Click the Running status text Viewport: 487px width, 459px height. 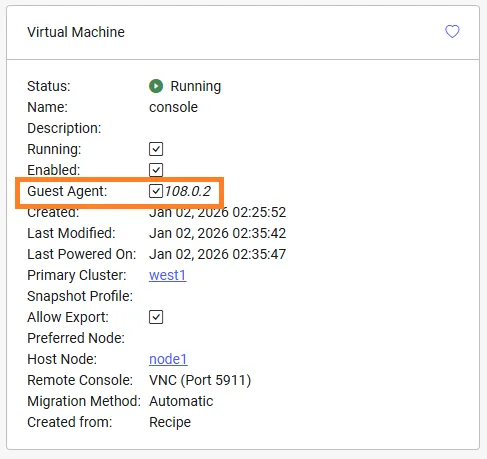pyautogui.click(x=196, y=86)
